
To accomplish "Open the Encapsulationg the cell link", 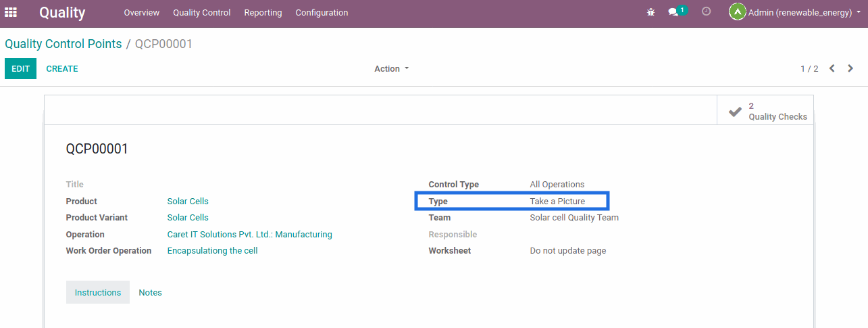I will 212,251.
